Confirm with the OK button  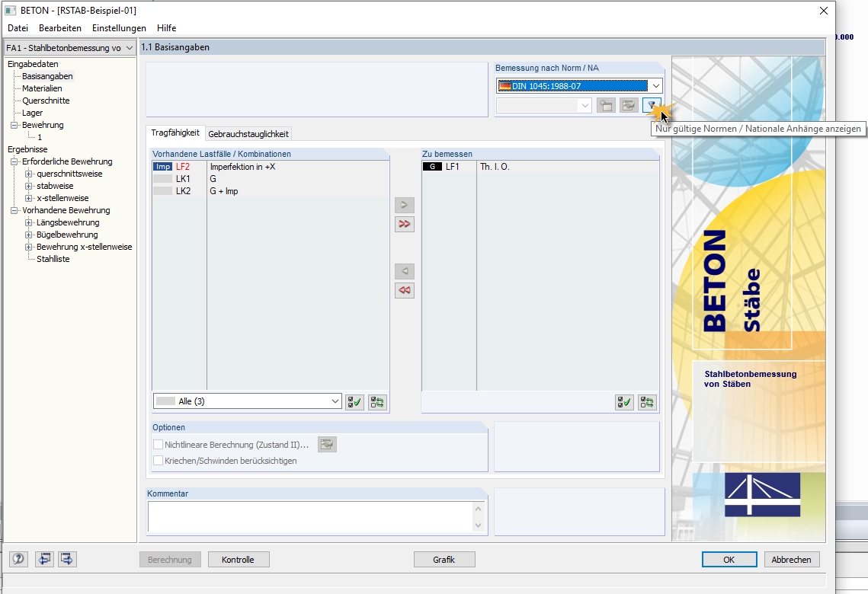729,560
